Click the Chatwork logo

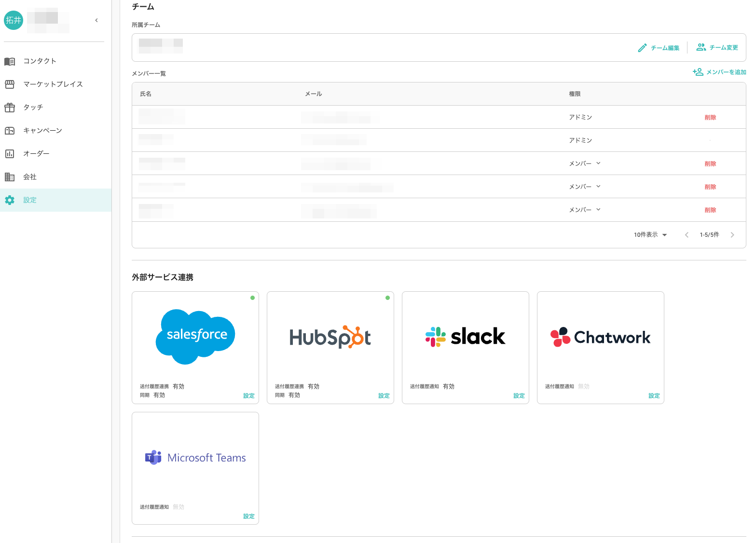(601, 337)
